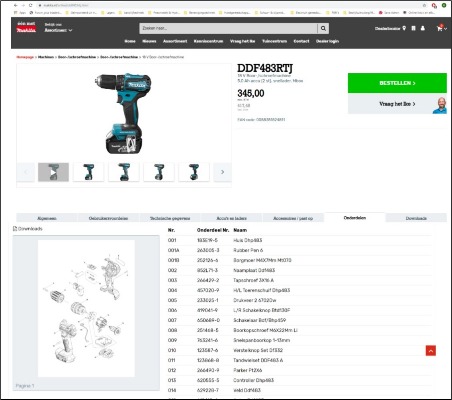This screenshot has height=400, width=452.
Task: Play the product video thumbnail
Action: [53, 172]
